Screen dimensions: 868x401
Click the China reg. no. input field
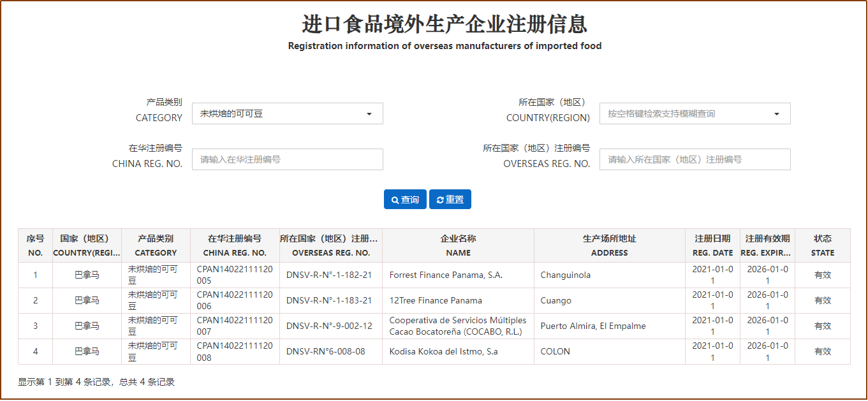pos(287,159)
